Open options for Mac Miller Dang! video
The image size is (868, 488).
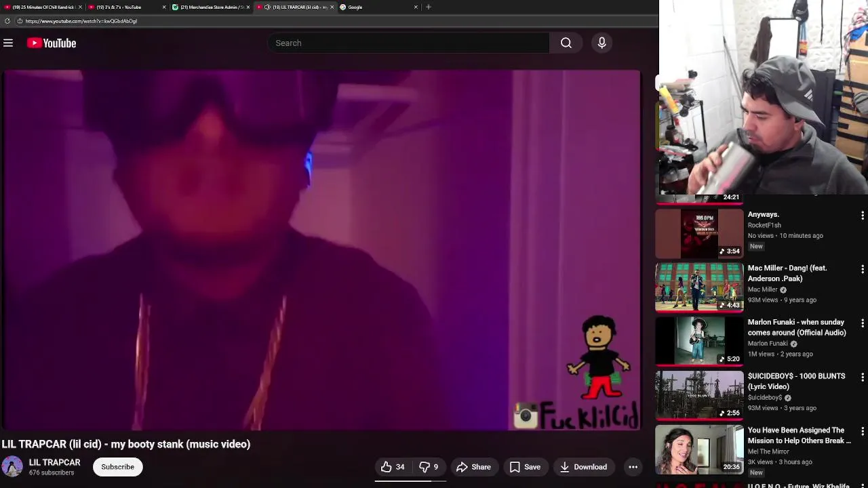862,269
